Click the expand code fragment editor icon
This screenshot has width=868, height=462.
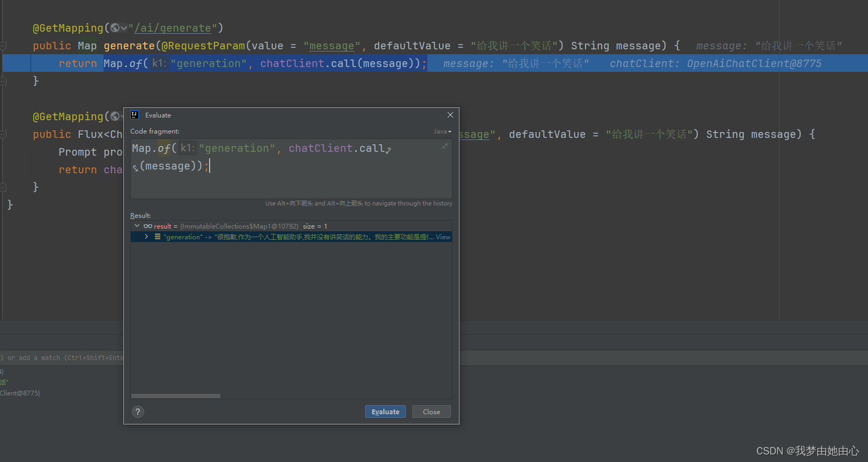444,146
